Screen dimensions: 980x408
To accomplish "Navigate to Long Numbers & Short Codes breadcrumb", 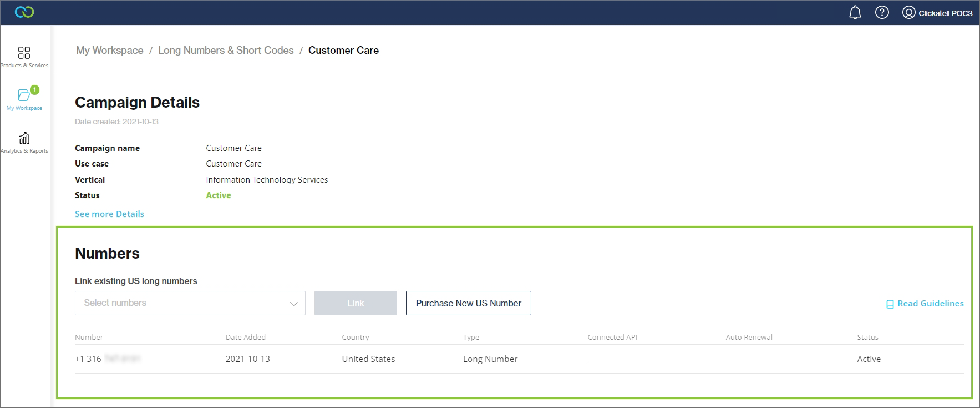I will pyautogui.click(x=226, y=51).
